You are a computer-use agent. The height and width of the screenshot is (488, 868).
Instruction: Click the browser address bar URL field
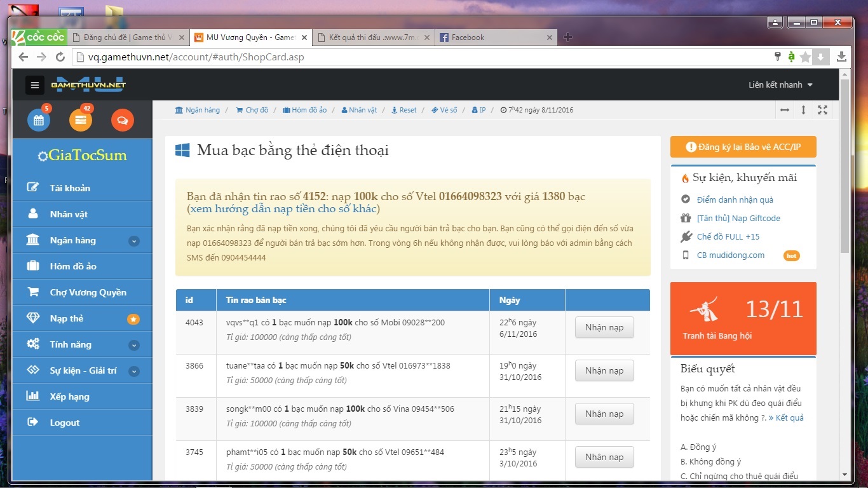point(413,57)
